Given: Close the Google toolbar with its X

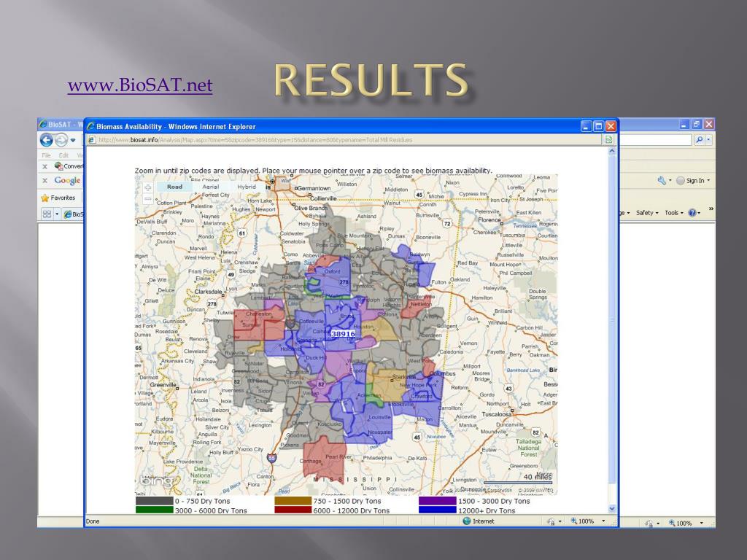Looking at the screenshot, I should click(x=44, y=181).
